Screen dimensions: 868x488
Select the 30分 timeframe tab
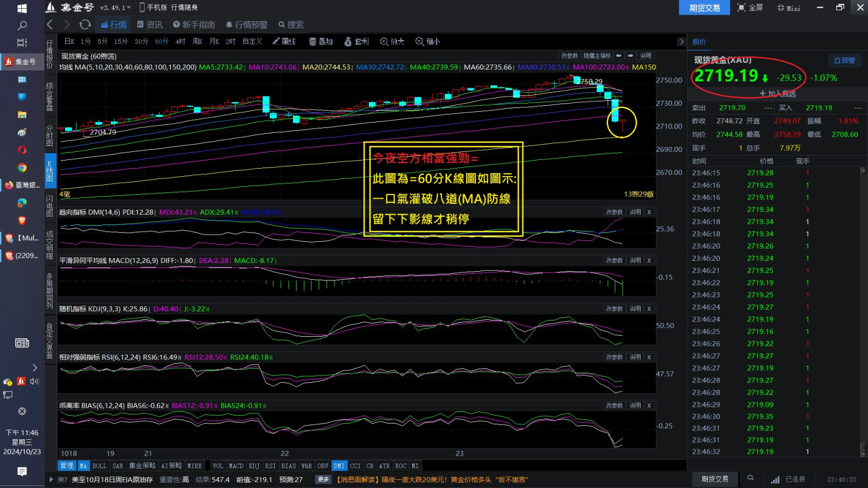[x=141, y=42]
